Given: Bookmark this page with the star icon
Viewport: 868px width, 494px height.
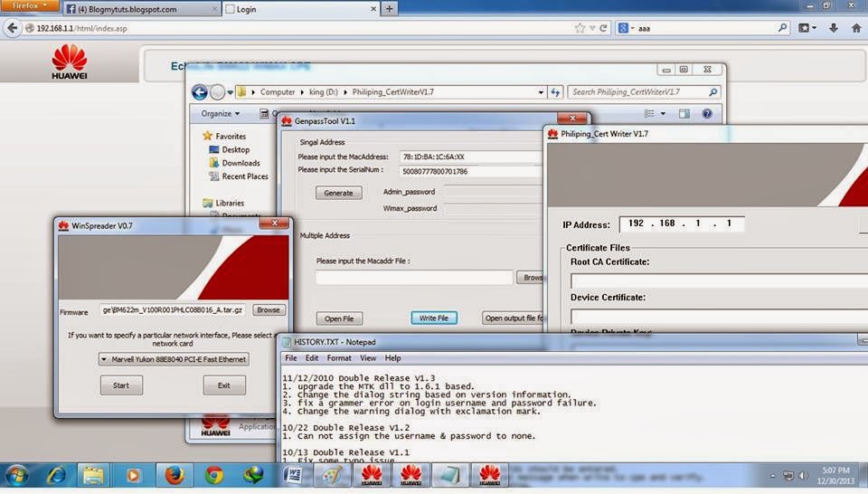Looking at the screenshot, I should (x=580, y=28).
